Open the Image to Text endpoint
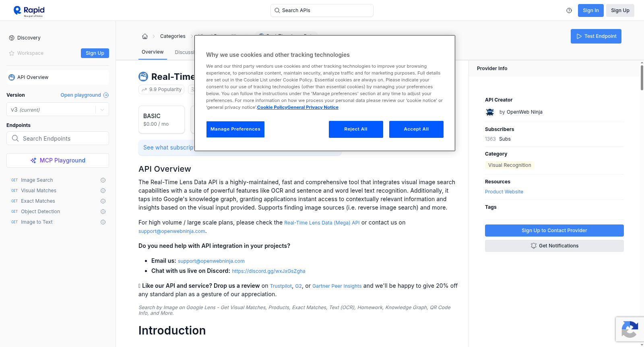The width and height of the screenshot is (644, 347). tap(37, 222)
